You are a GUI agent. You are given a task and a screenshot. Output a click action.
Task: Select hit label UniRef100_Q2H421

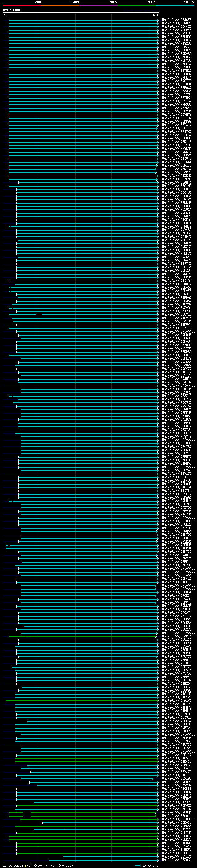click(x=177, y=240)
